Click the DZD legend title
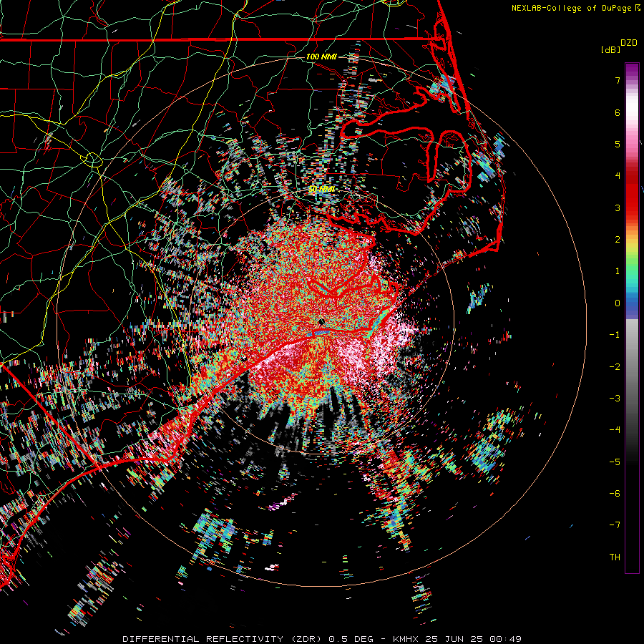 (x=629, y=43)
